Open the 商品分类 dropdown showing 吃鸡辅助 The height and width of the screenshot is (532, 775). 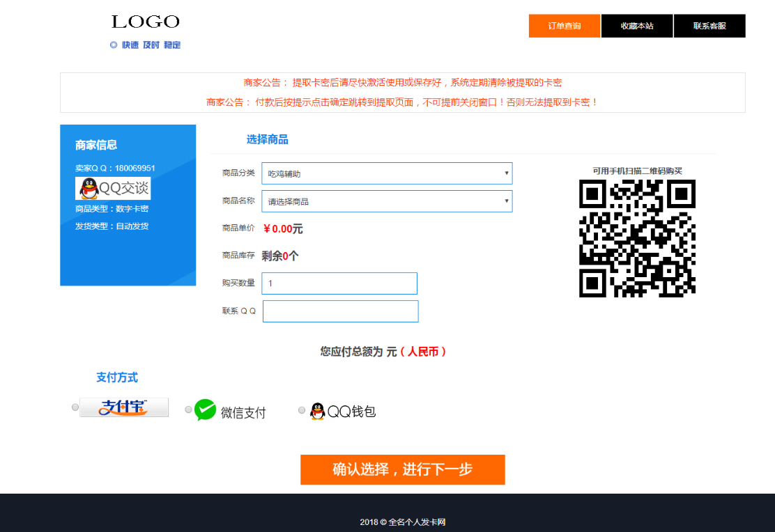[387, 173]
